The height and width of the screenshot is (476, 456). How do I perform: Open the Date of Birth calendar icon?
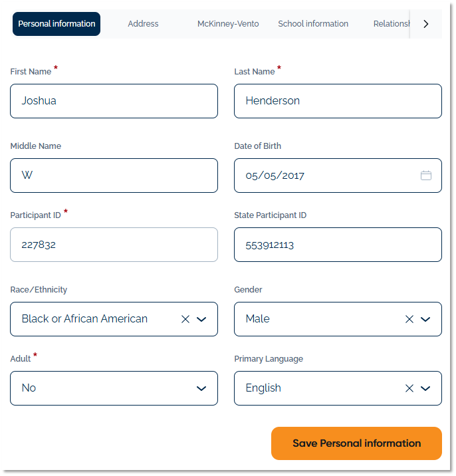pyautogui.click(x=426, y=176)
